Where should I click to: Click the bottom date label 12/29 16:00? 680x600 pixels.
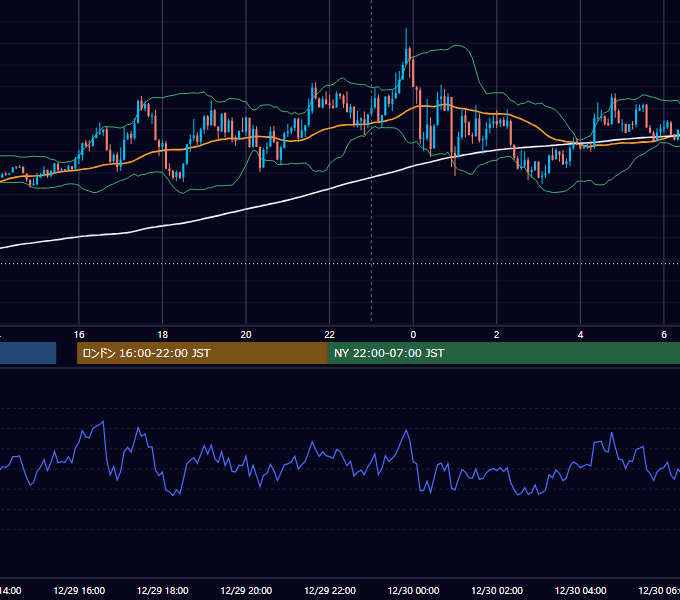coord(79,590)
